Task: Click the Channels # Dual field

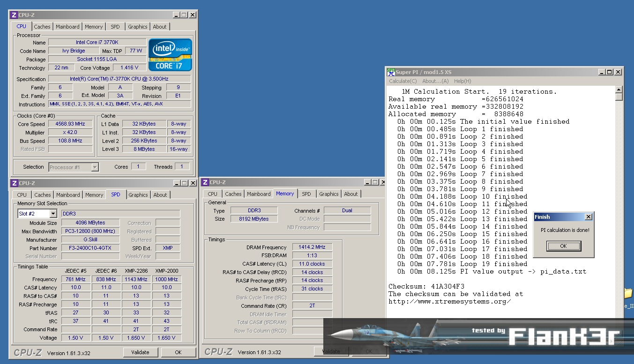Action: point(347,211)
